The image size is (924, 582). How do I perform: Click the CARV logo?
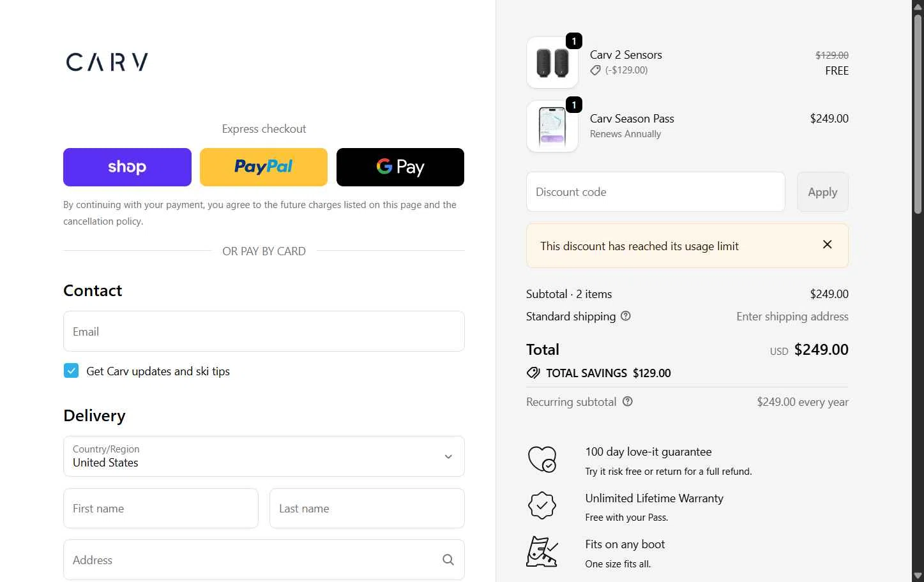(107, 62)
